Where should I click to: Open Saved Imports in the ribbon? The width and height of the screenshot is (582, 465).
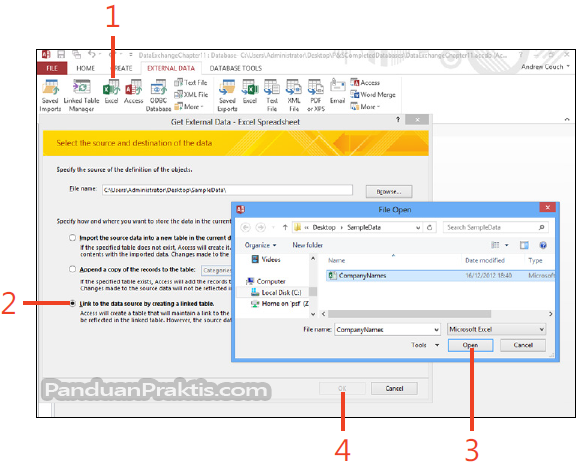[50, 96]
